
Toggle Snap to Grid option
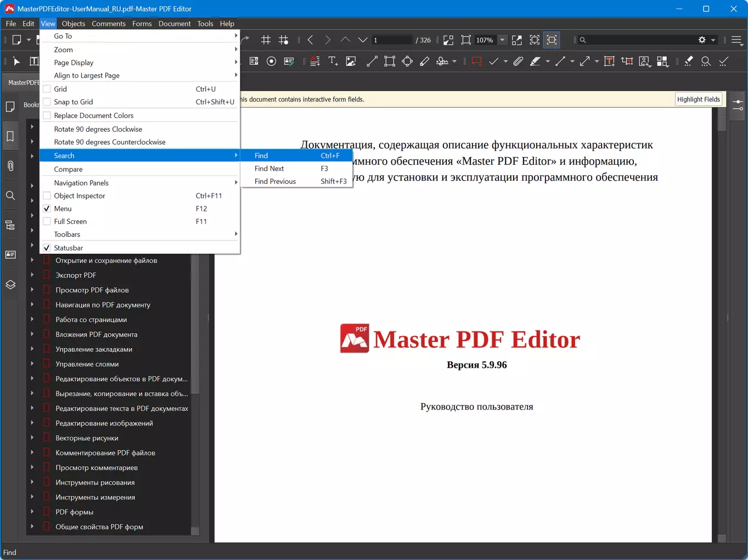click(47, 102)
